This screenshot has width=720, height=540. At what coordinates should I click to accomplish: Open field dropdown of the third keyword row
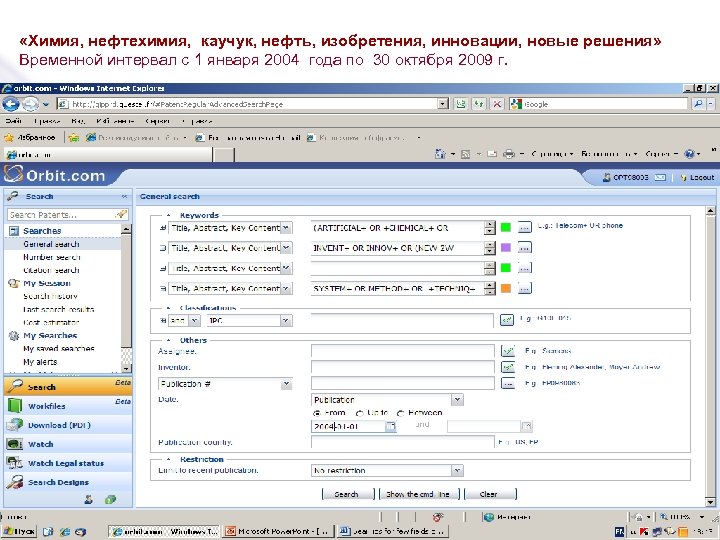286,268
